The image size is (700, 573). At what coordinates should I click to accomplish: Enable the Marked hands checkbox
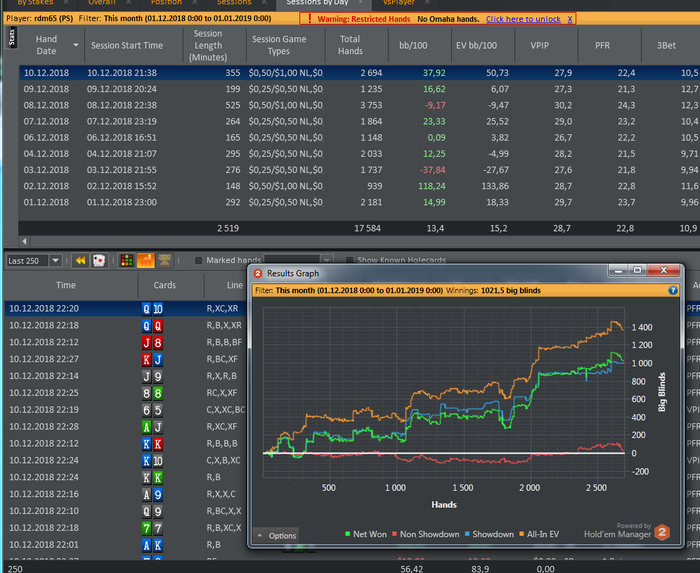point(198,260)
